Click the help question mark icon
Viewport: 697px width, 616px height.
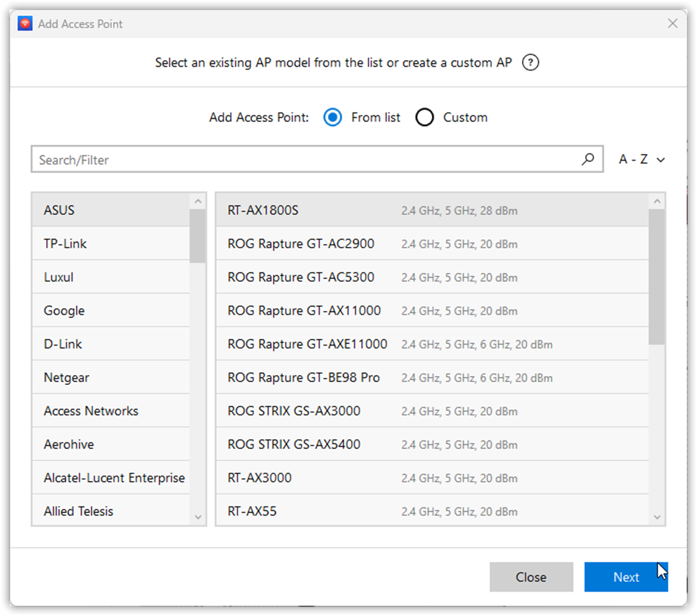(x=530, y=62)
